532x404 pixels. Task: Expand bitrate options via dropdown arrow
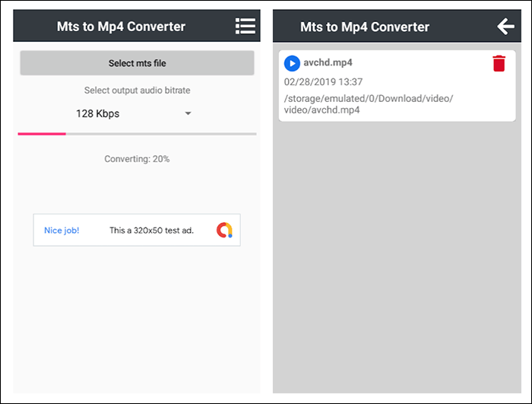tap(188, 113)
